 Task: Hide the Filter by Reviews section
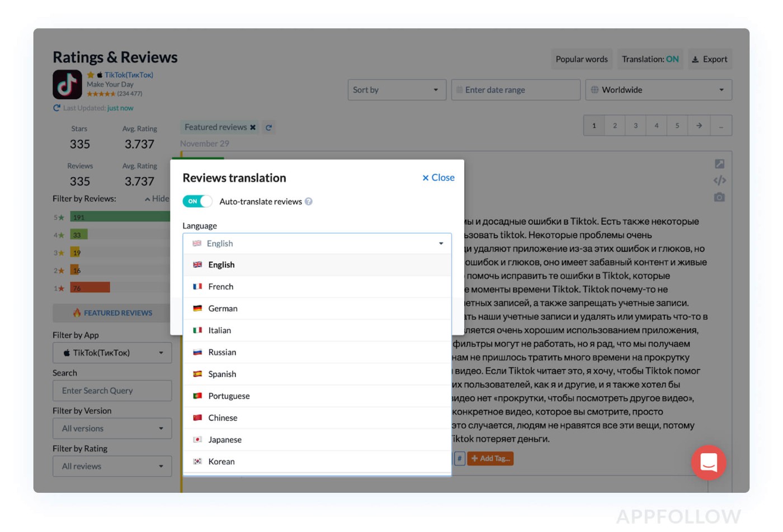pyautogui.click(x=156, y=199)
